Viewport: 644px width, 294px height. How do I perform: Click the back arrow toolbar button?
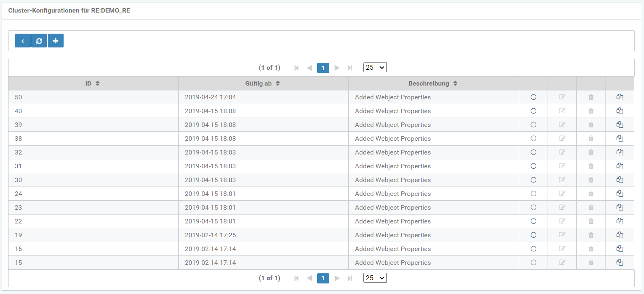pos(23,41)
